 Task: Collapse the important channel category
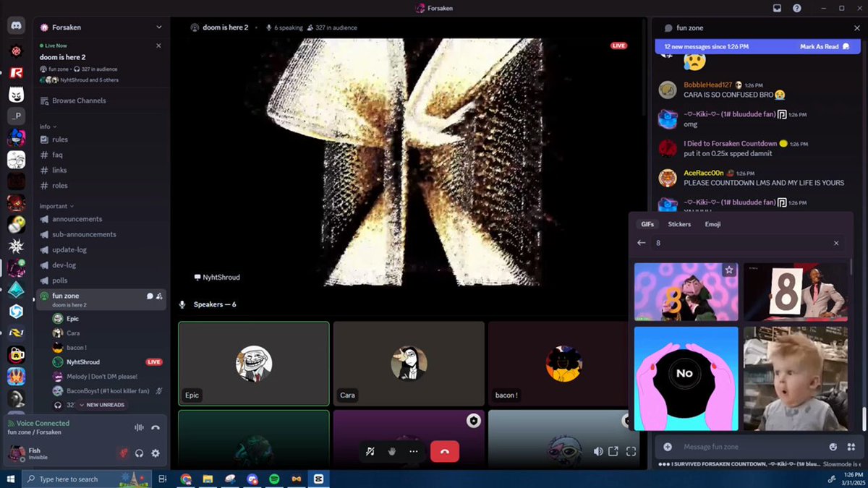[x=56, y=206]
